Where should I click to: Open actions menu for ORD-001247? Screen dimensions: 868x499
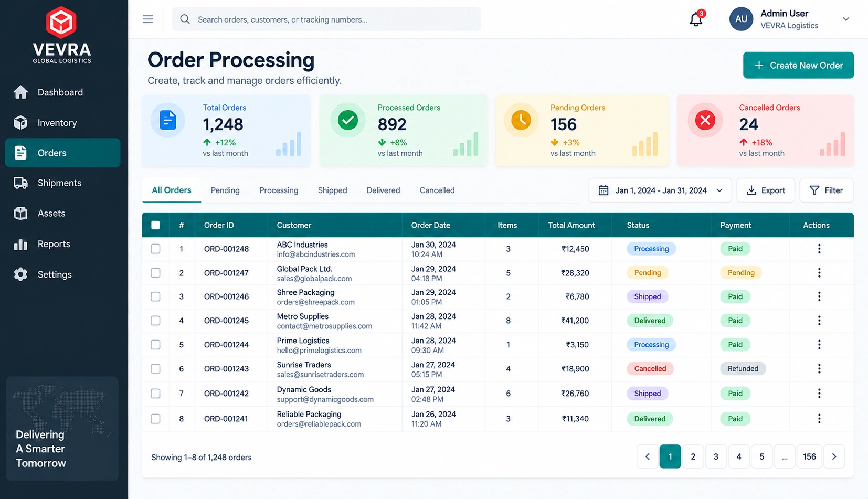tap(819, 273)
